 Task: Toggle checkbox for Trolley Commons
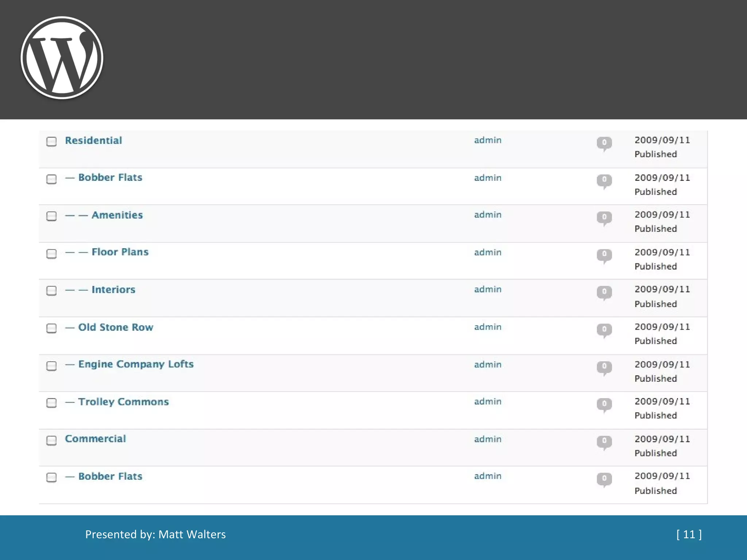tap(51, 403)
